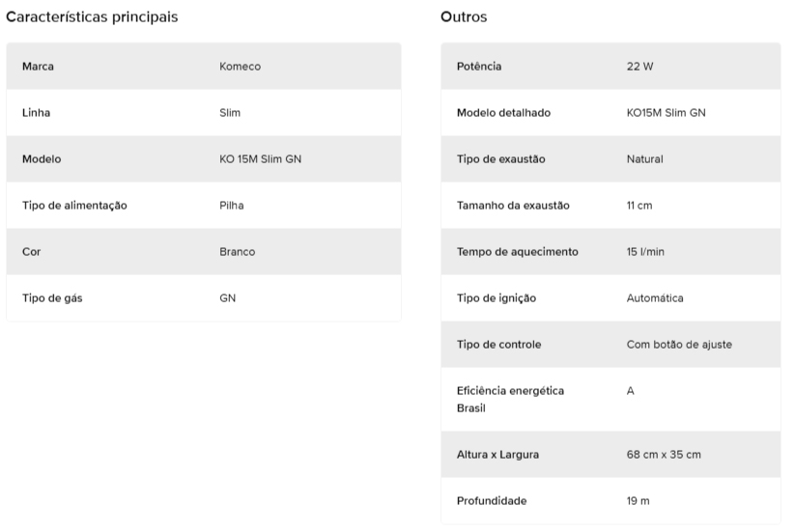This screenshot has height=532, width=794.
Task: Click the '22 W' power value
Action: [x=640, y=67]
